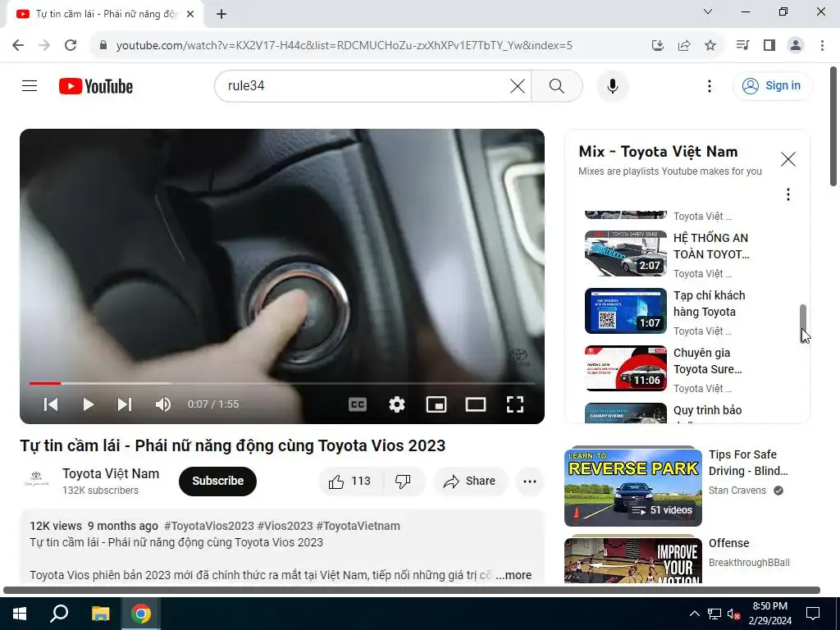Open Toyota Việt Nam channel name
The image size is (840, 630).
pyautogui.click(x=111, y=473)
